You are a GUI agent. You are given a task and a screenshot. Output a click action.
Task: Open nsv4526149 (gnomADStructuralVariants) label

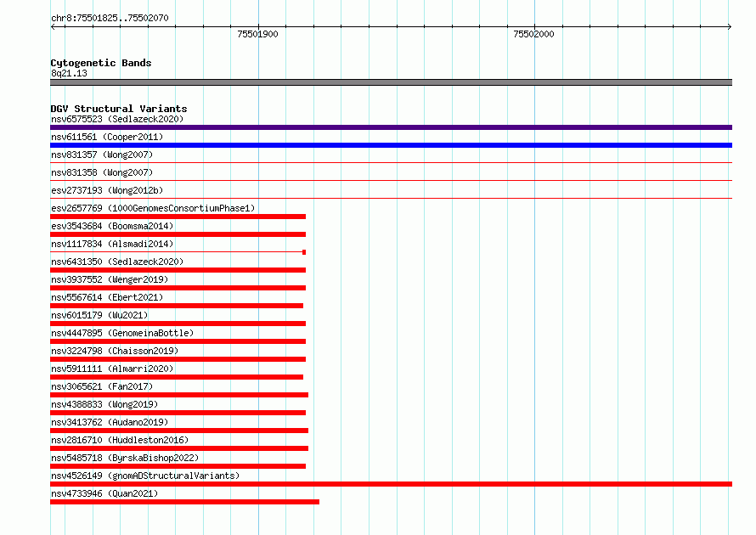point(145,476)
